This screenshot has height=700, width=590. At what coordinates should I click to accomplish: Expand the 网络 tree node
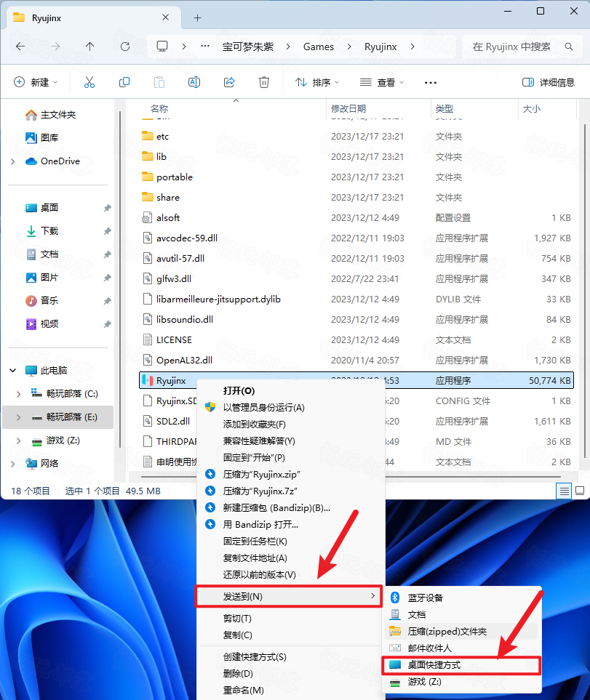point(13,464)
